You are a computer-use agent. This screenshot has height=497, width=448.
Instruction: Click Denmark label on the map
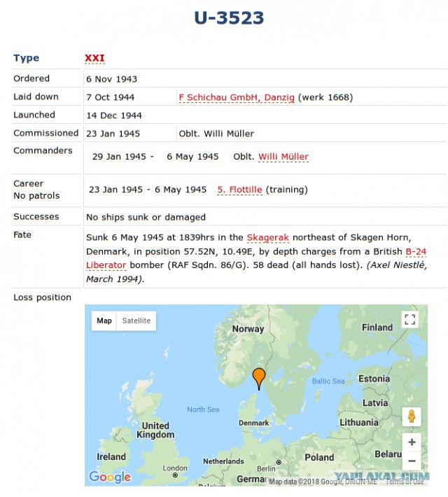point(253,423)
